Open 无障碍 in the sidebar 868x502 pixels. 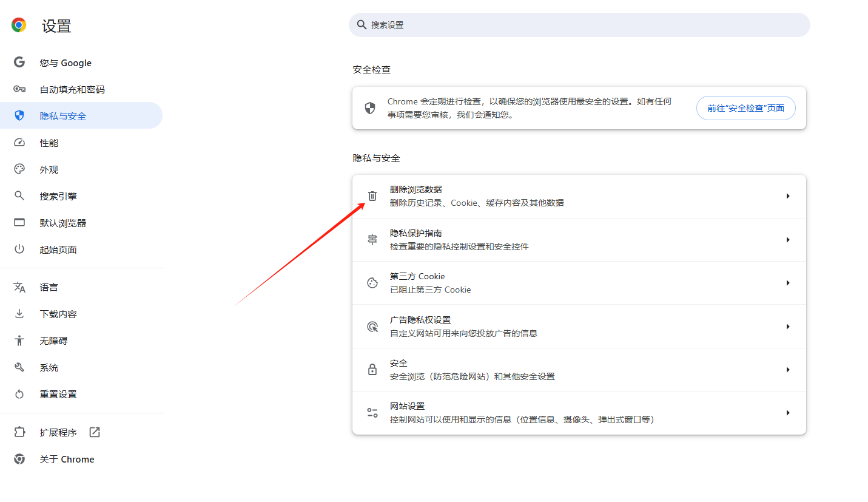(81, 341)
